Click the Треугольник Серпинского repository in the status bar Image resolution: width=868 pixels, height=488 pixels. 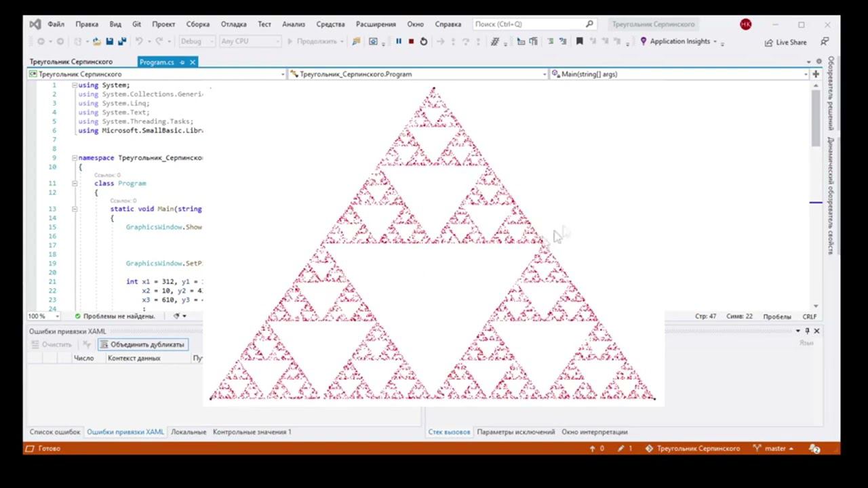(692, 449)
